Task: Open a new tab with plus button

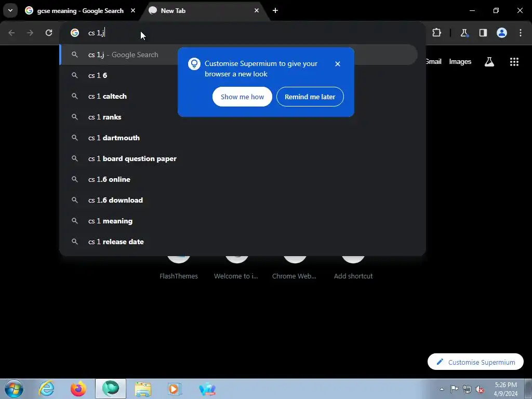Action: click(275, 10)
